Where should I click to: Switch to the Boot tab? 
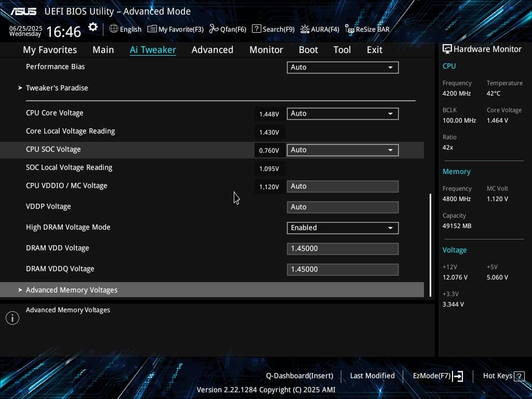tap(308, 50)
